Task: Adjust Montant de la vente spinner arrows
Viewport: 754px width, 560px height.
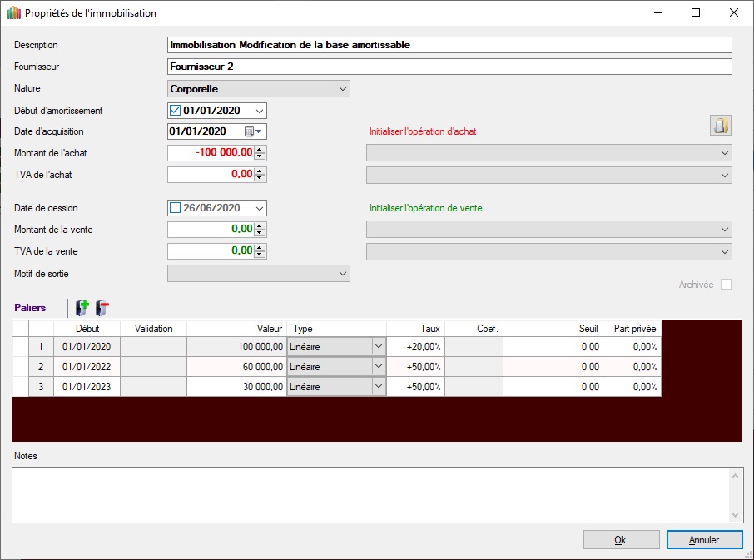Action: pos(260,230)
